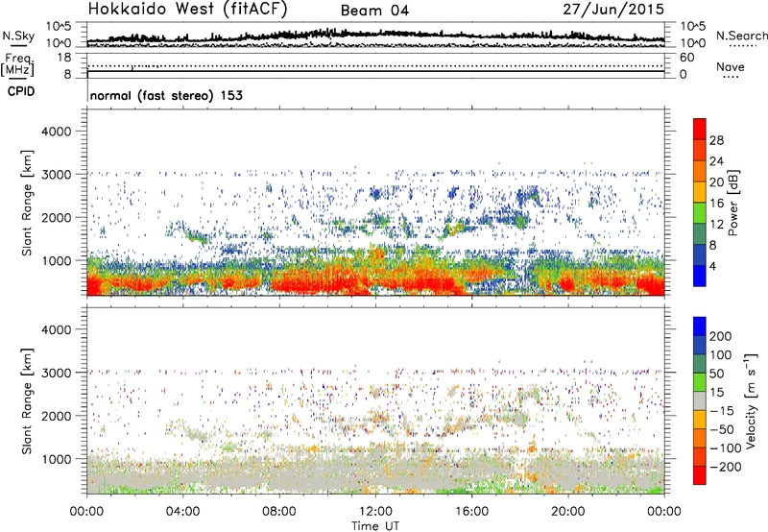Viewport: 768px width, 532px height.
Task: Click 'normal (fast stereo) 153' text
Action: [166, 95]
